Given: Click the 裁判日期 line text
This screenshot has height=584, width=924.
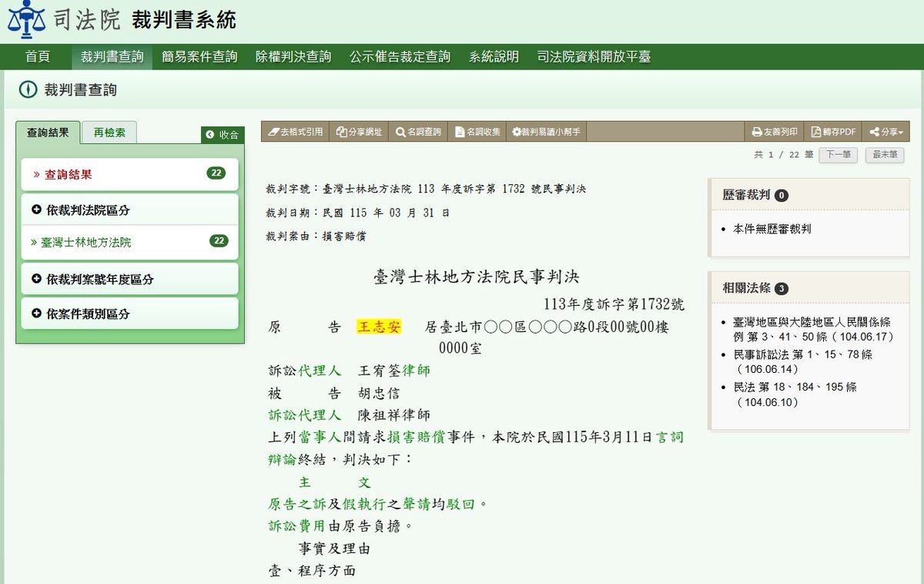Looking at the screenshot, I should [358, 213].
